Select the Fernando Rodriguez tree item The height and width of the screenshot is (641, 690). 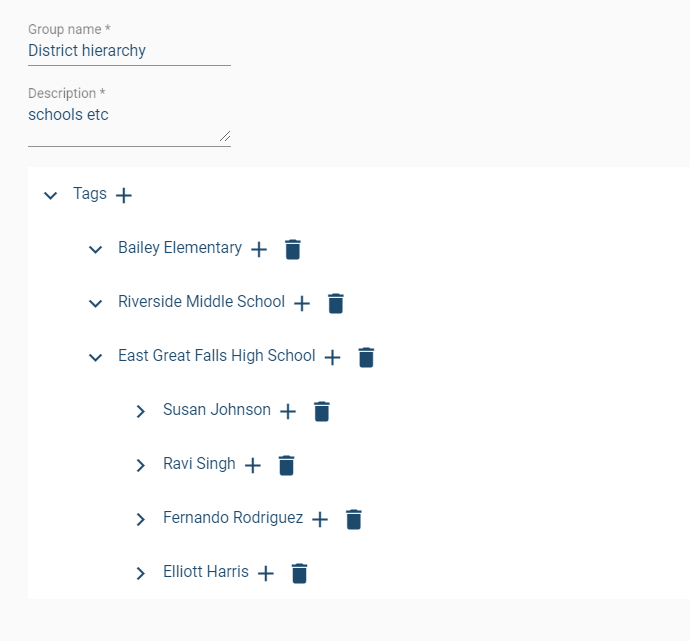point(232,518)
